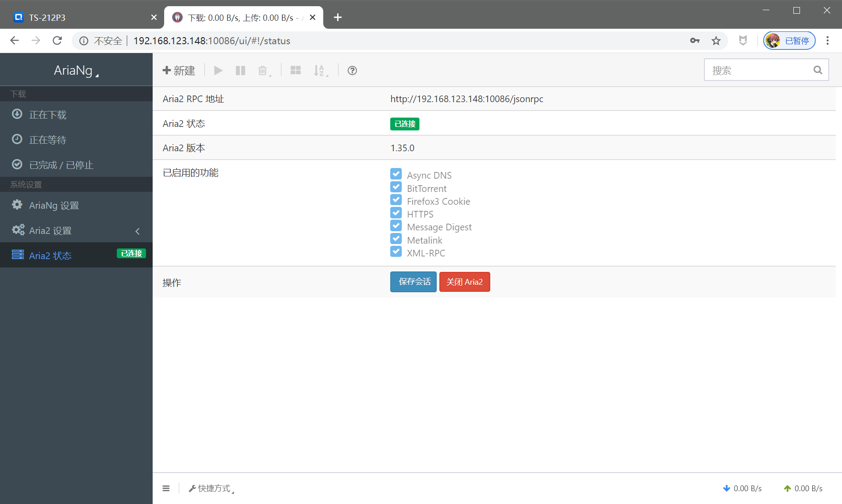Toggle the Message Digest checkbox
Screen dimensions: 842x504
click(396, 225)
